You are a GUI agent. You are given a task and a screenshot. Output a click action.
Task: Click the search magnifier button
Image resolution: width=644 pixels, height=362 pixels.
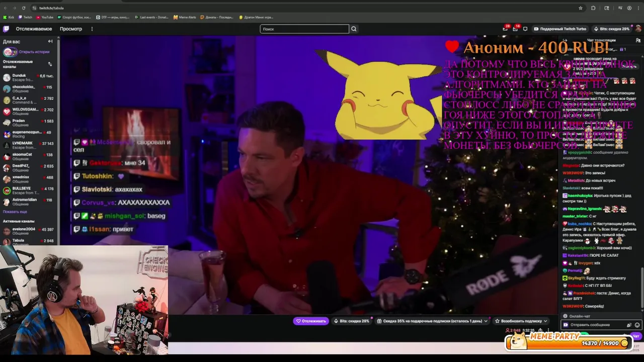click(354, 29)
